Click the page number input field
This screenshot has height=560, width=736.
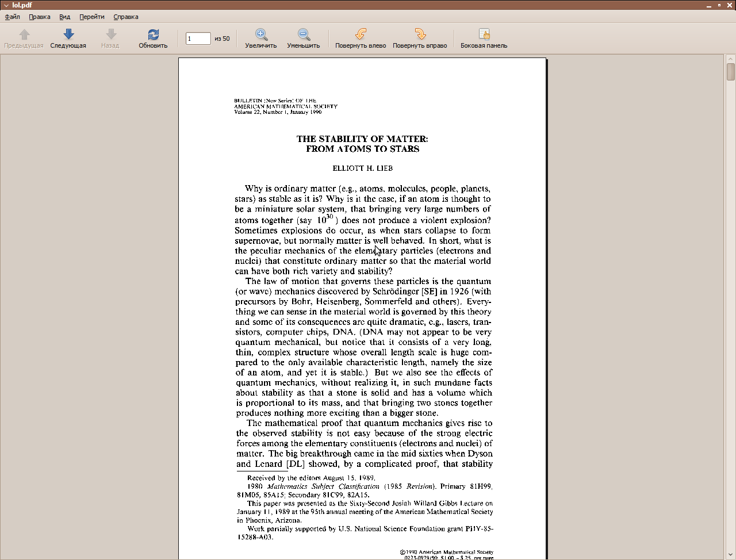point(198,39)
